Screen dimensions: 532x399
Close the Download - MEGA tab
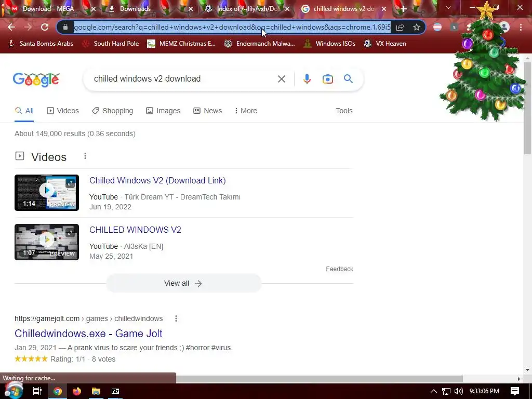click(94, 9)
